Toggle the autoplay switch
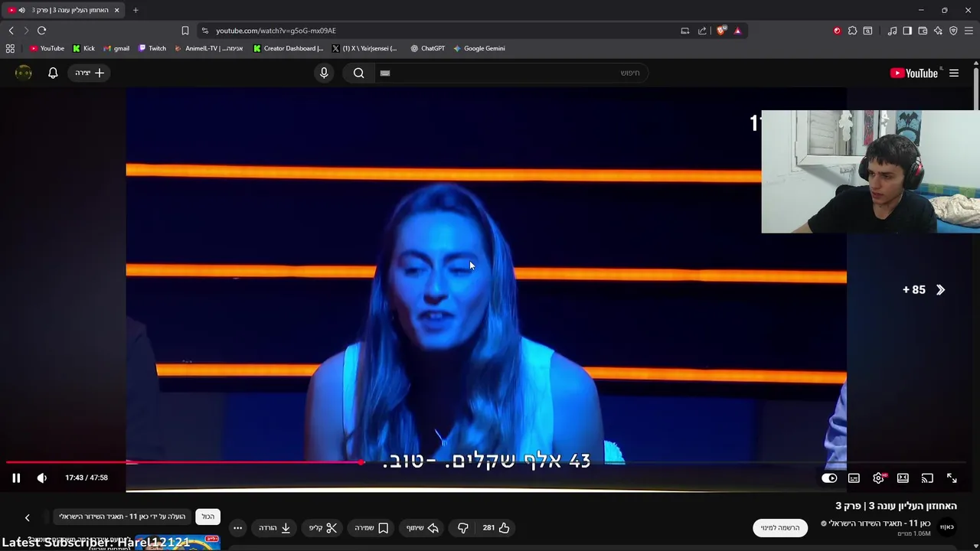 click(x=829, y=478)
